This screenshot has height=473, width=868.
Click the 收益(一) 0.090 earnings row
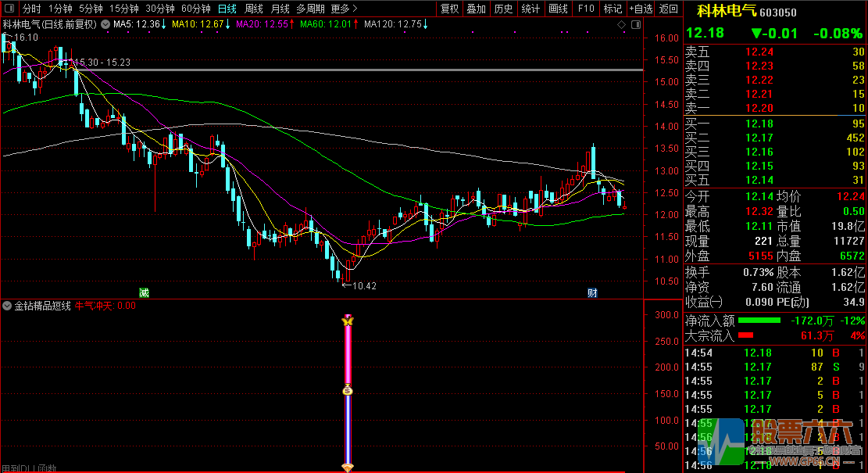[x=730, y=303]
